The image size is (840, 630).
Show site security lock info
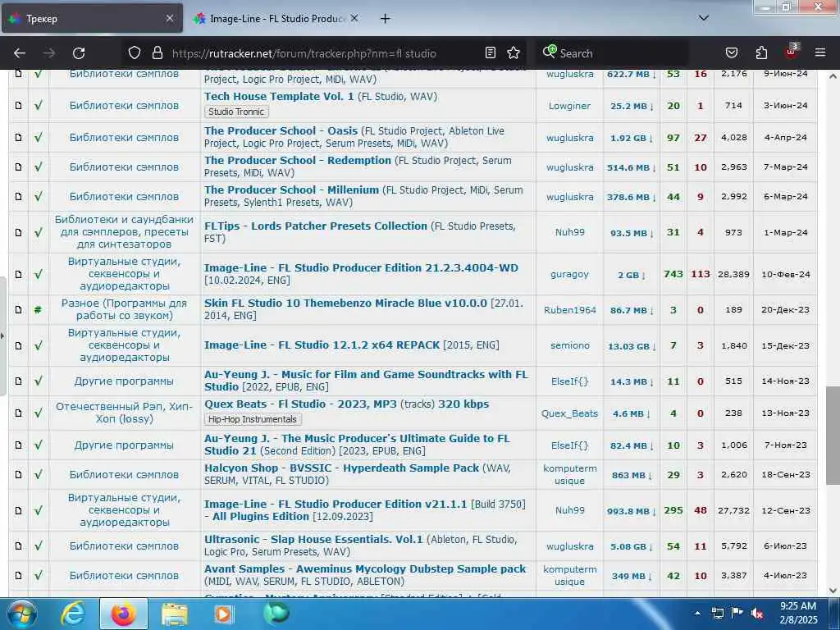click(x=157, y=52)
